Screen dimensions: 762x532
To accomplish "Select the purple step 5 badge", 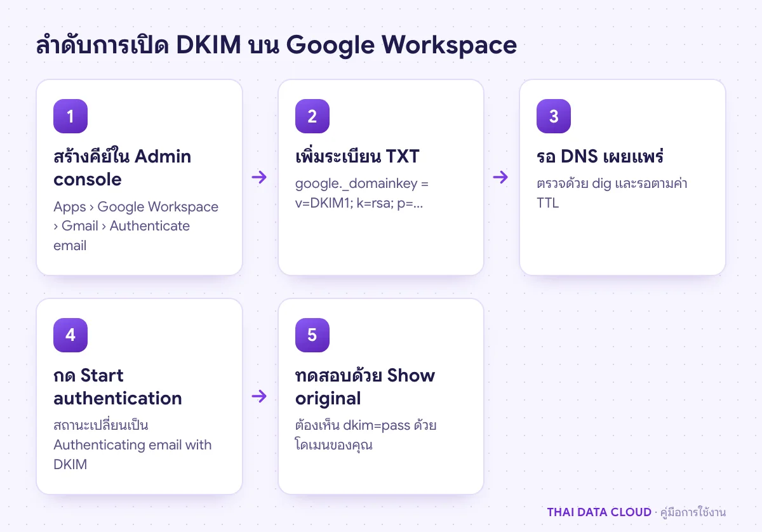I will [312, 335].
